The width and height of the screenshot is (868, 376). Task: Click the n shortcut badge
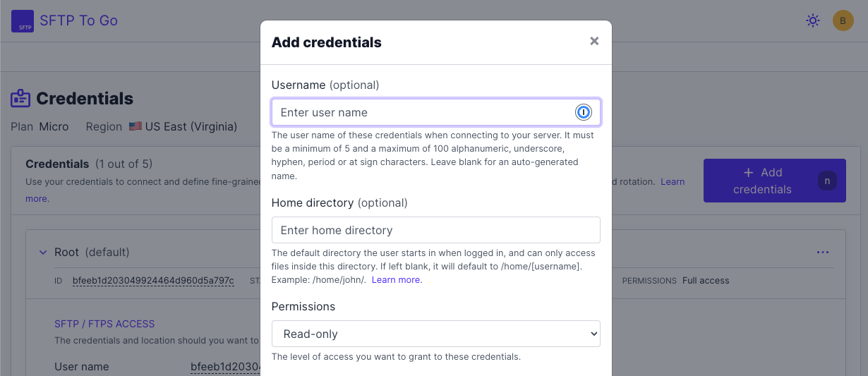tap(826, 181)
